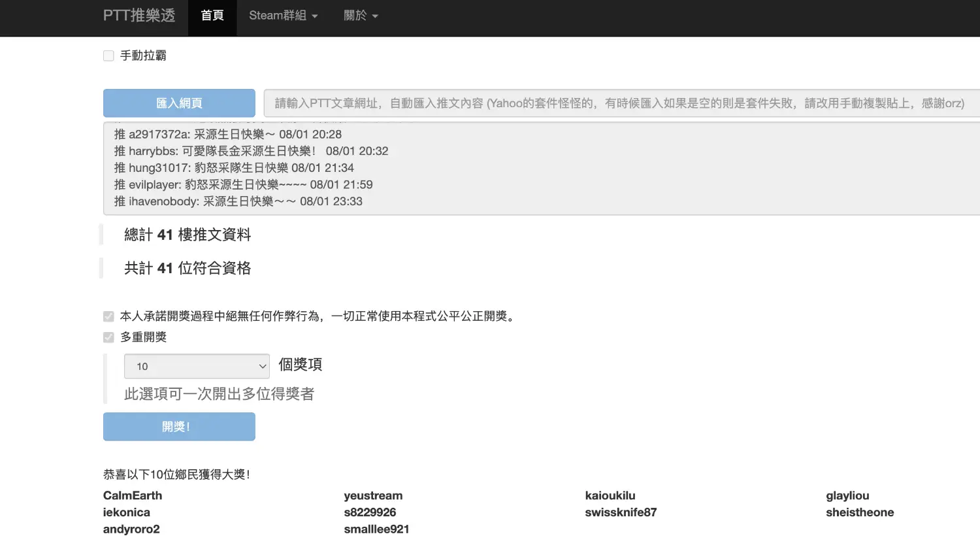
Task: Click the 匯入網頁 button
Action: (x=179, y=103)
